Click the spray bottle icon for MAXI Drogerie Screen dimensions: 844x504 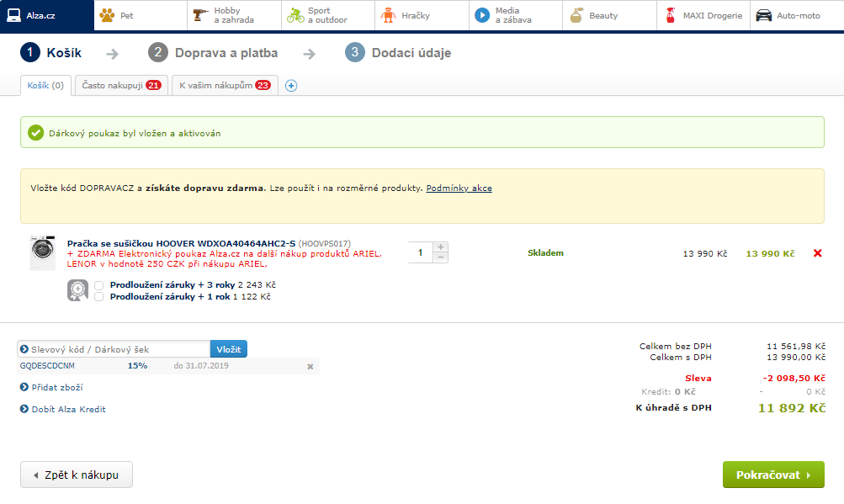tap(670, 15)
